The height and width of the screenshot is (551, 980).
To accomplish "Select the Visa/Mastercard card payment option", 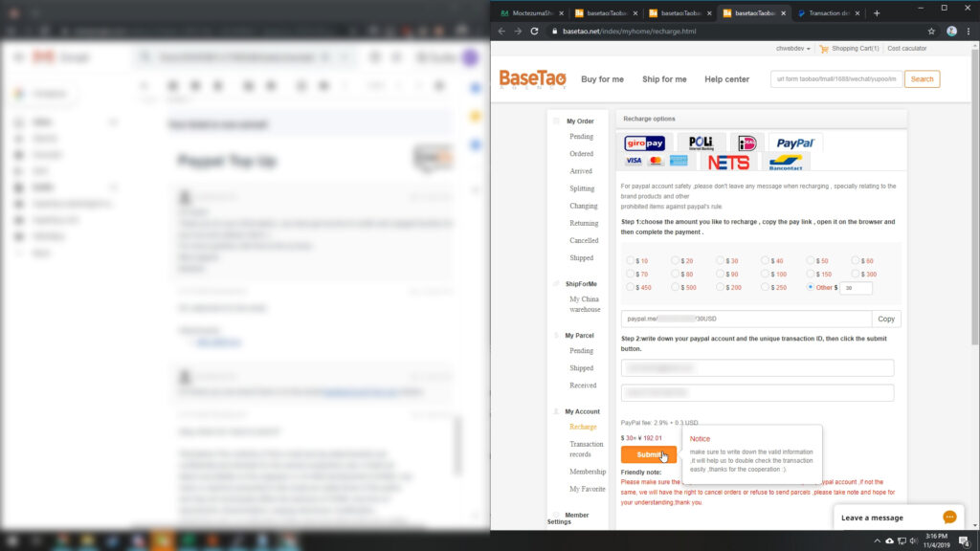I will pyautogui.click(x=657, y=161).
